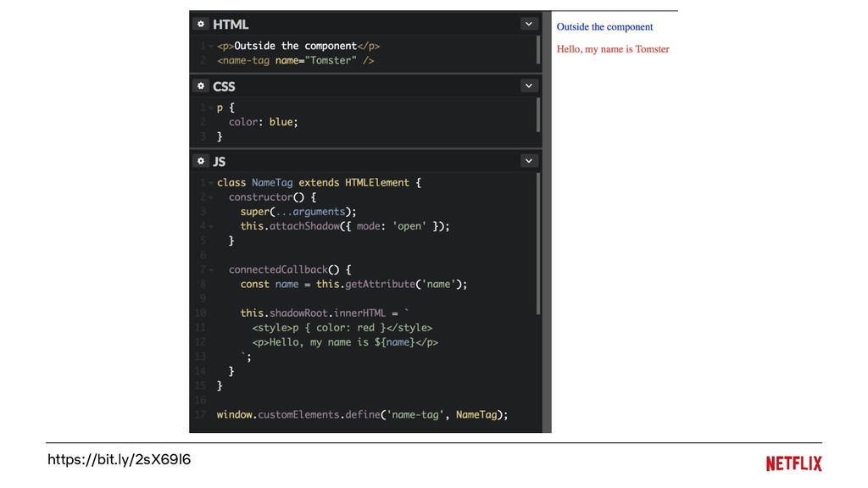Click the 'const name' getAttribute line
This screenshot has height=488, width=868.
click(353, 284)
